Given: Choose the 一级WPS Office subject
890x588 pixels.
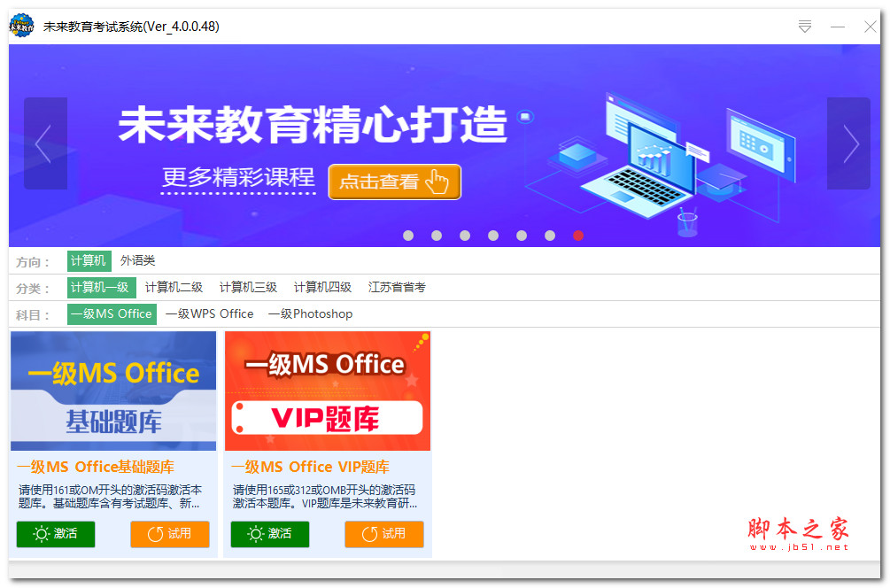Looking at the screenshot, I should point(210,314).
